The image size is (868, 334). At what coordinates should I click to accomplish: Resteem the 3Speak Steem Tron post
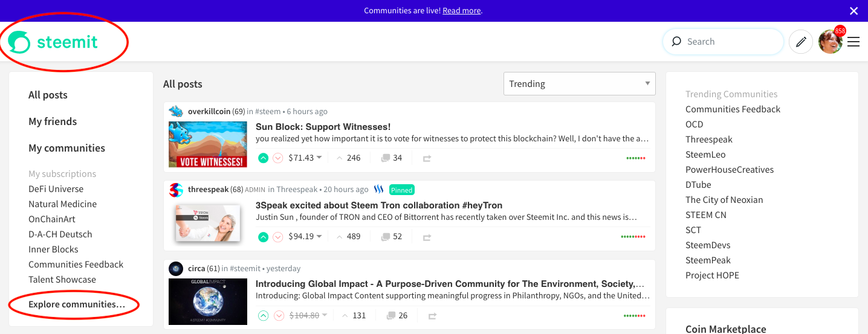point(427,237)
